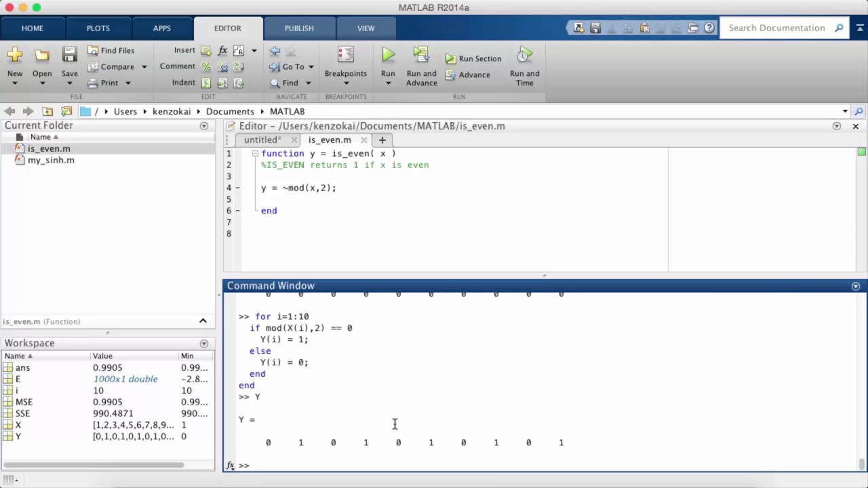
Task: Open the Breakpoints dropdown arrow
Action: (x=346, y=83)
